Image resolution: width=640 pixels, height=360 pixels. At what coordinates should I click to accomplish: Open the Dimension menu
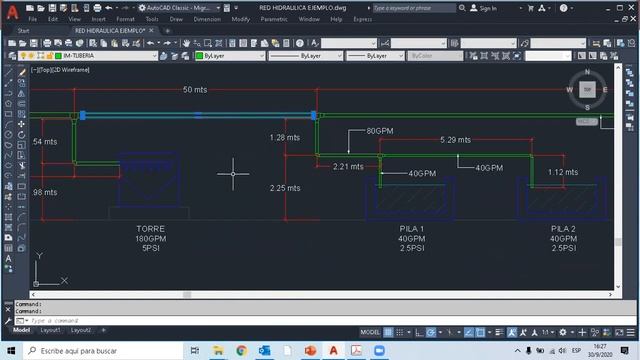point(207,19)
